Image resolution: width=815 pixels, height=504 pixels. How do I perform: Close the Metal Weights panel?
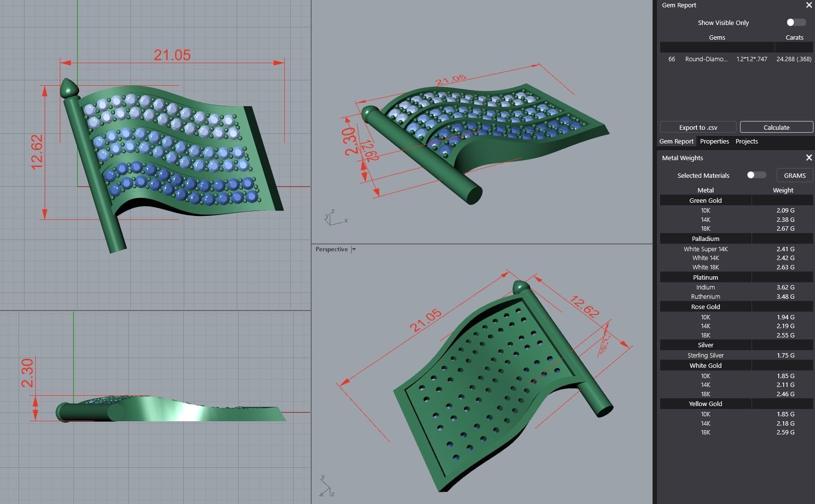(809, 158)
